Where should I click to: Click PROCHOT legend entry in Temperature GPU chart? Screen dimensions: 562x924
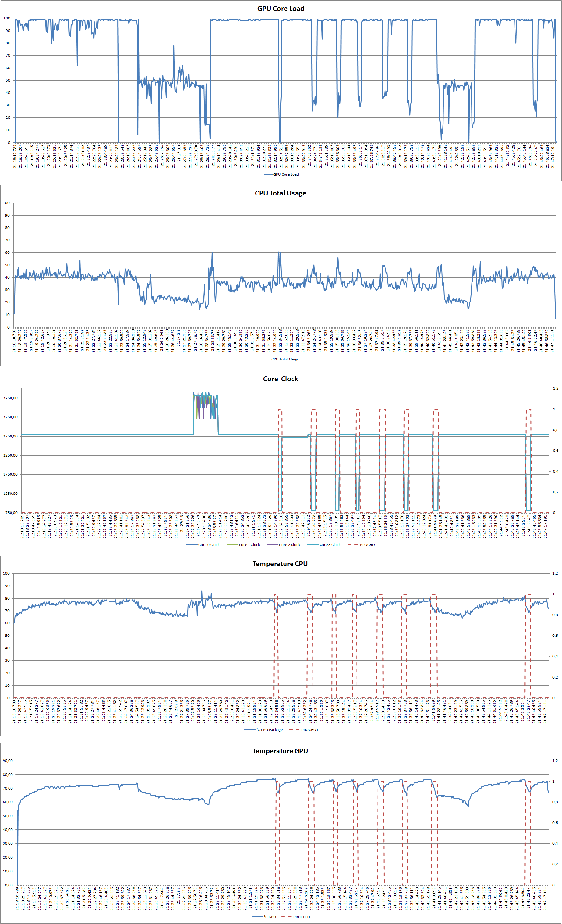[296, 917]
